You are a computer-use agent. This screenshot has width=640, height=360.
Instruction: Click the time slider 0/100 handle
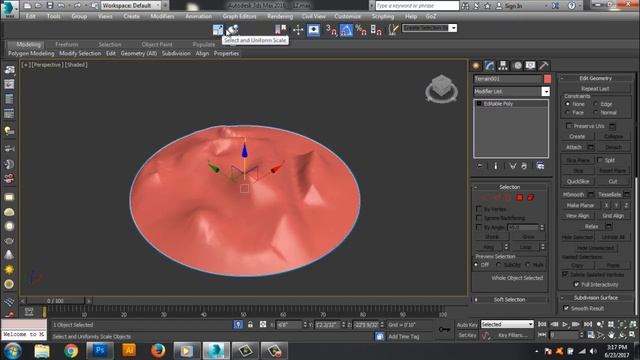click(55, 301)
